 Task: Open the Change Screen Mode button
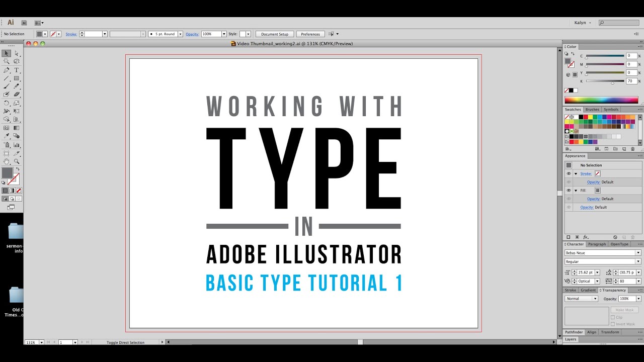(11, 207)
